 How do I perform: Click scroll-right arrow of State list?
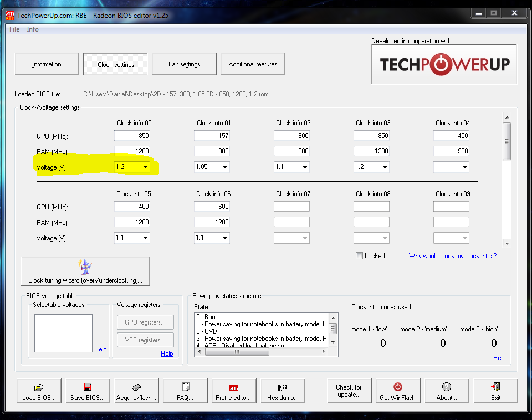click(x=323, y=351)
